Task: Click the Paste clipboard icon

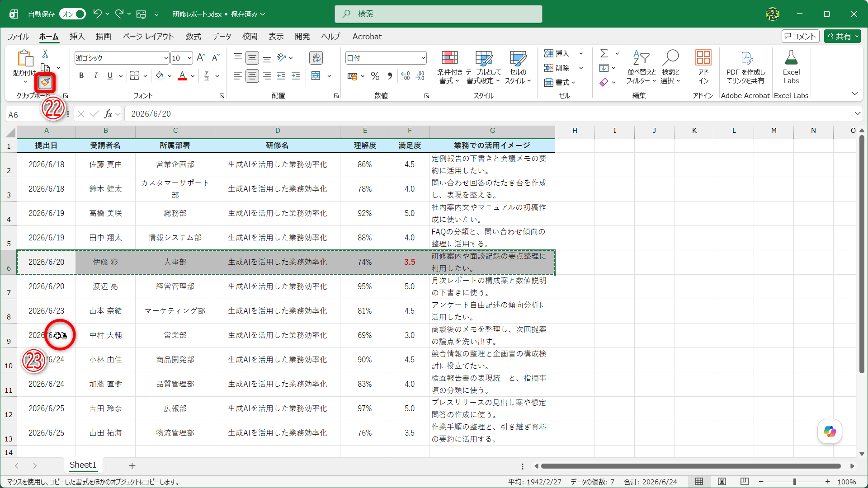Action: 25,58
